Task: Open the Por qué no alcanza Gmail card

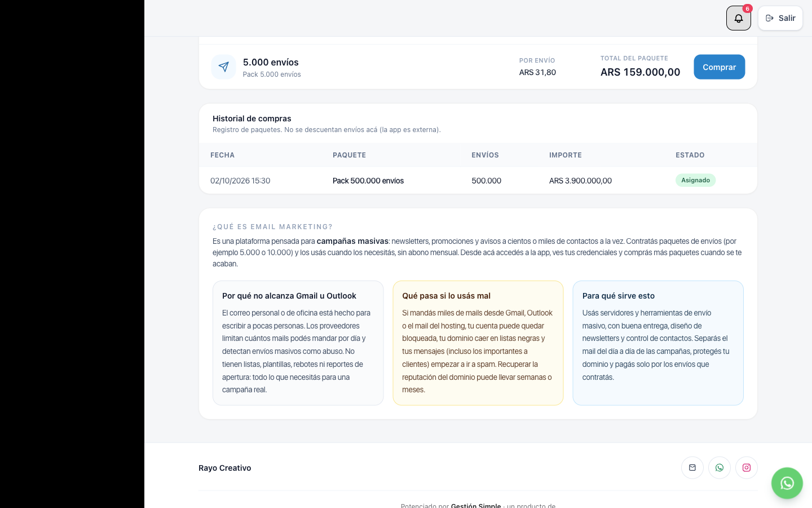Action: (298, 343)
